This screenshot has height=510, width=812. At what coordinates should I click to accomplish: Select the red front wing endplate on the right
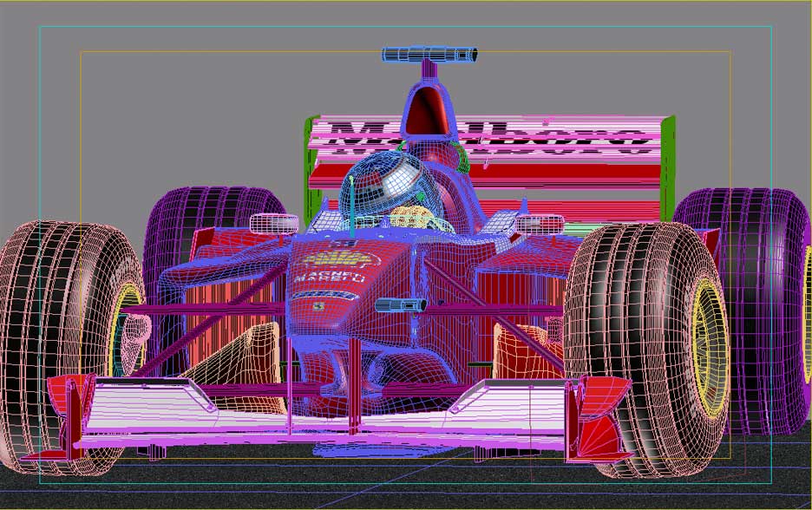click(x=600, y=420)
